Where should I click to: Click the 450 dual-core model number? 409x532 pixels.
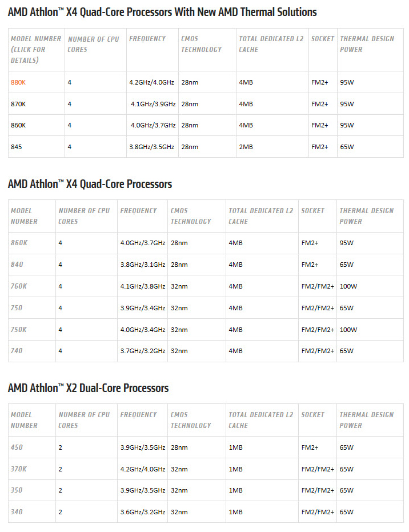[17, 447]
